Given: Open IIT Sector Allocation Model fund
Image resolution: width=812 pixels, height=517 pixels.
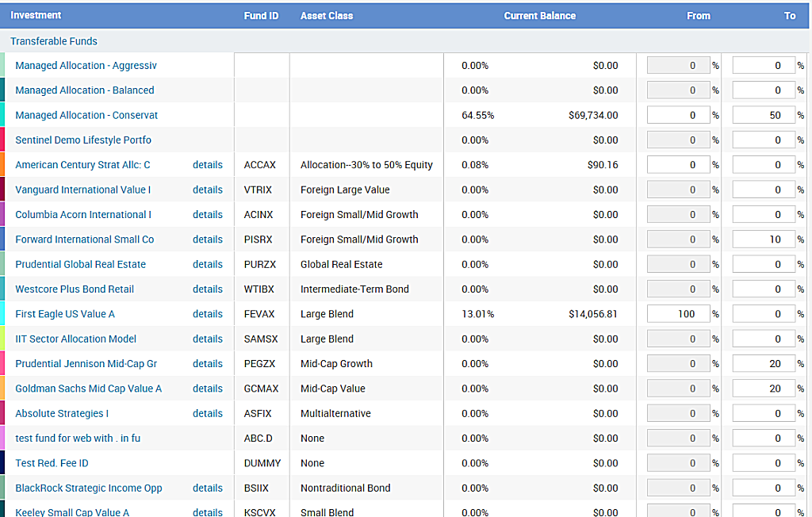Looking at the screenshot, I should pos(76,339).
